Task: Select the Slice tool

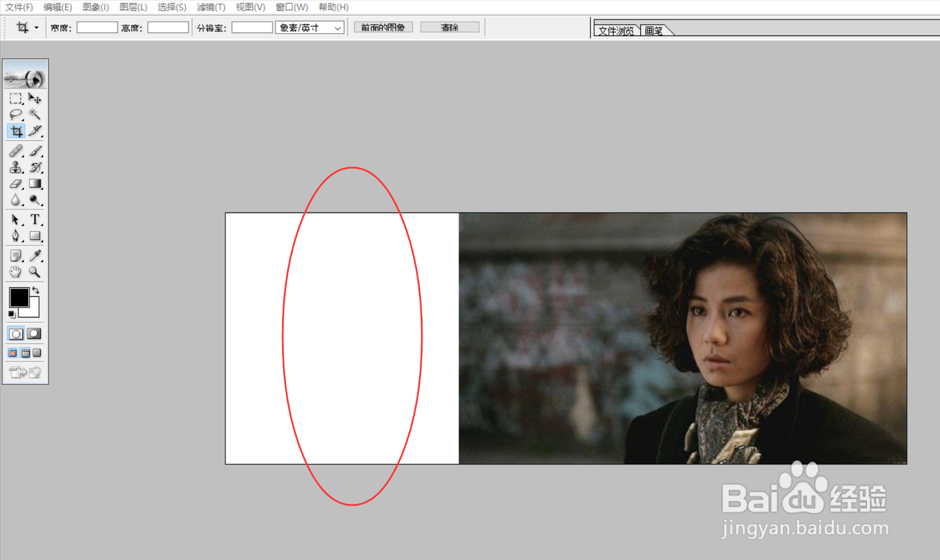Action: tap(35, 131)
